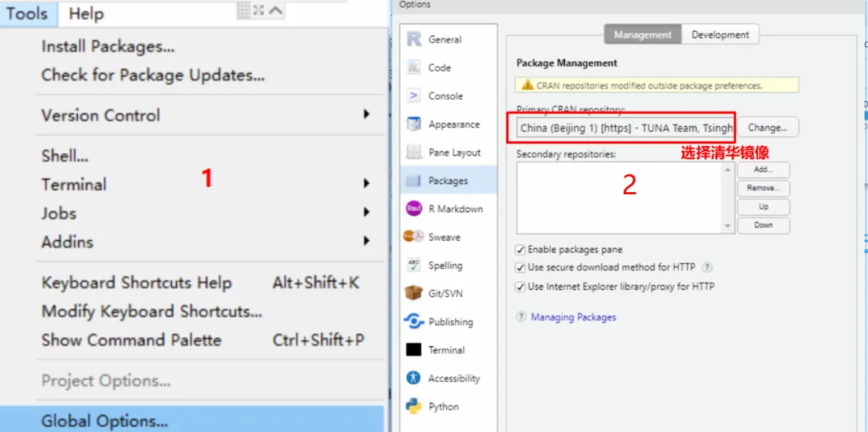Screen dimensions: 868x432
Task: Expand the Terminal submenu in Tools menu
Action: tap(366, 184)
